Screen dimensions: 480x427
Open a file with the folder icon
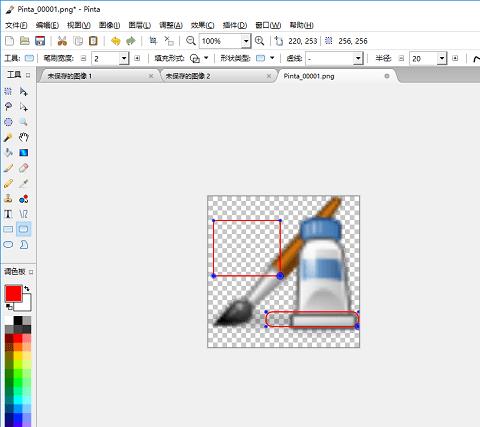click(25, 41)
